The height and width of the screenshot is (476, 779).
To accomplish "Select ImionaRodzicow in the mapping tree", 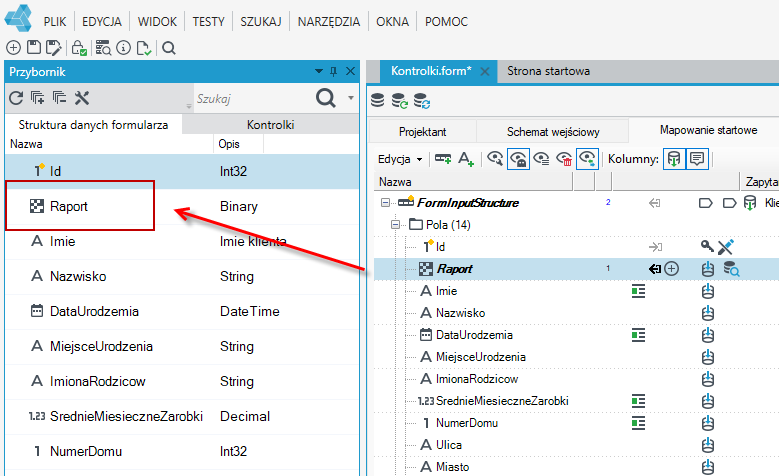I will pyautogui.click(x=477, y=379).
